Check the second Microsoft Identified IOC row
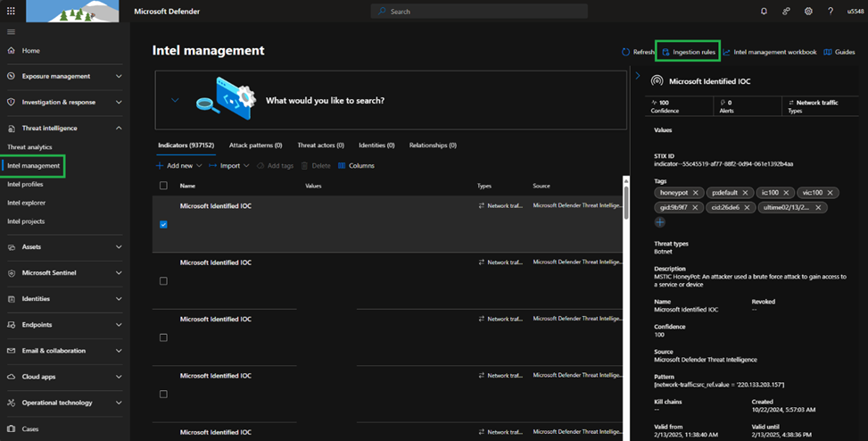 (x=163, y=281)
